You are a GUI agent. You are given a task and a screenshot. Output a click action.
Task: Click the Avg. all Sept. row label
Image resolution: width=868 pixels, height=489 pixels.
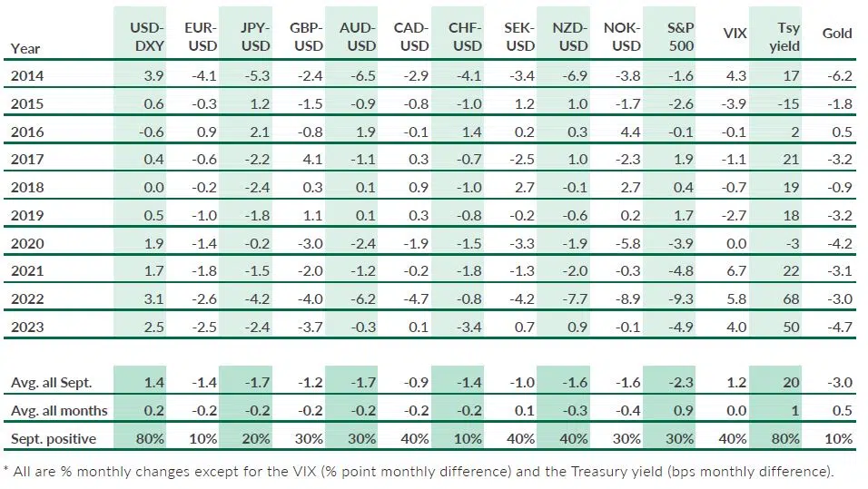[51, 383]
